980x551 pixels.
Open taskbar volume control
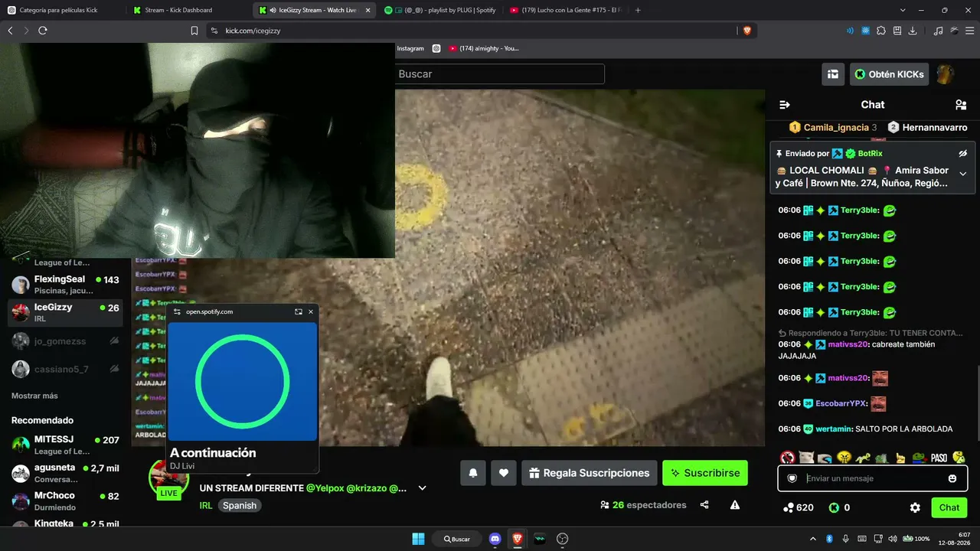(x=893, y=539)
